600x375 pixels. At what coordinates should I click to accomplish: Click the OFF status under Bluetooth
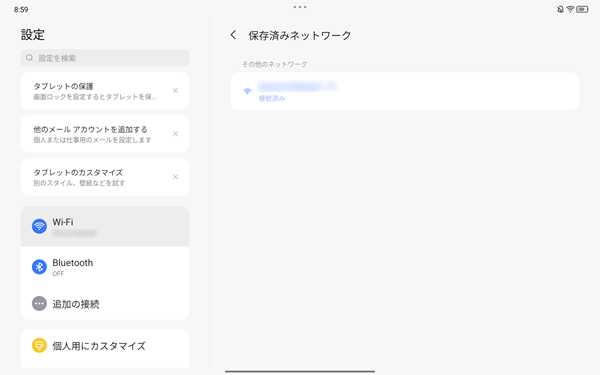(x=58, y=274)
